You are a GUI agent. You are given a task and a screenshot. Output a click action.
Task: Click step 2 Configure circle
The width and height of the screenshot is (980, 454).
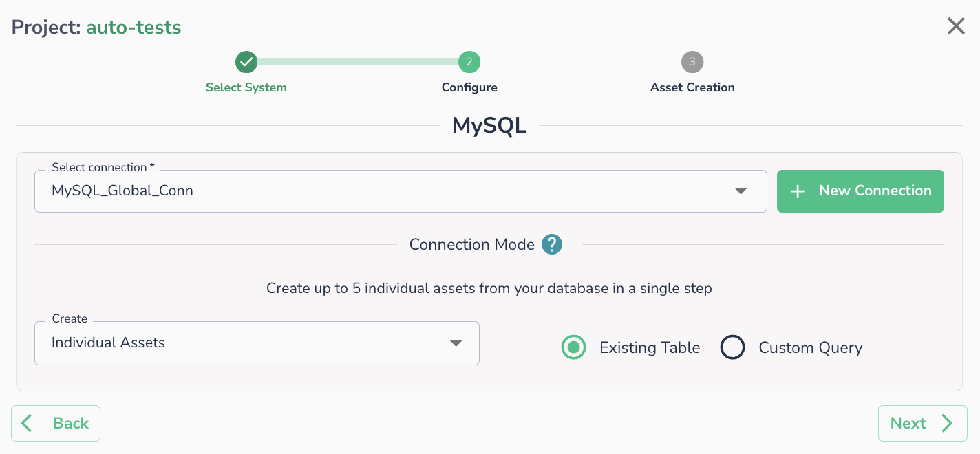(469, 62)
